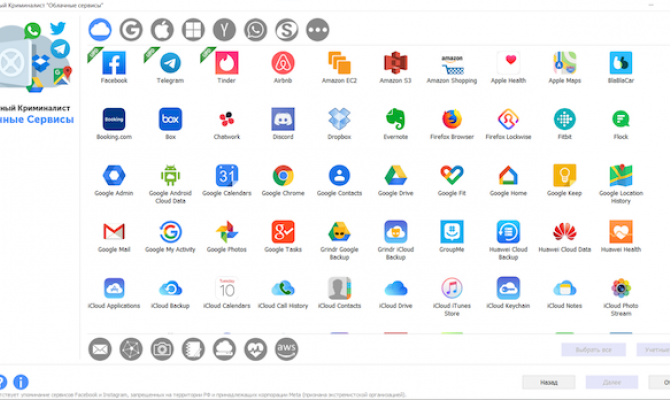Viewport: 670px width, 400px height.
Task: Choose Google Android Cloud Data
Action: pyautogui.click(x=170, y=176)
